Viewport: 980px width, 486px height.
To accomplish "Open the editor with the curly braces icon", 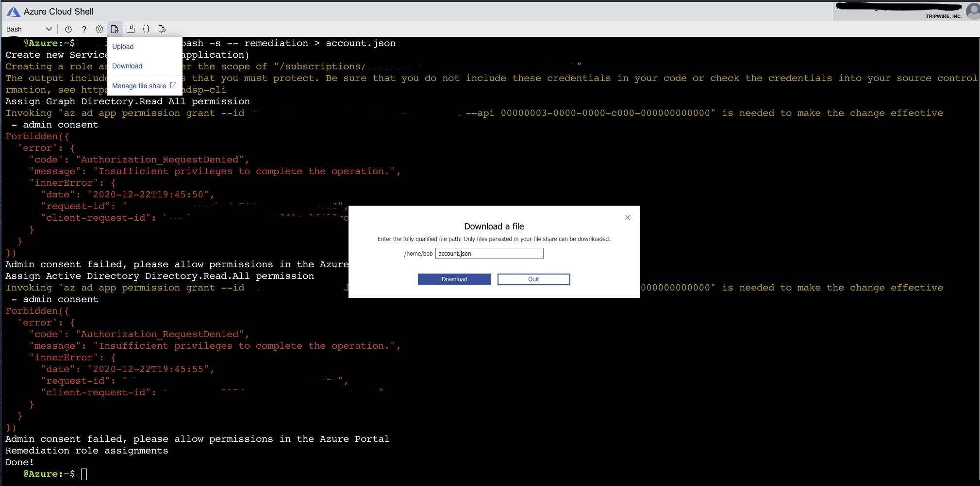I will click(x=146, y=29).
